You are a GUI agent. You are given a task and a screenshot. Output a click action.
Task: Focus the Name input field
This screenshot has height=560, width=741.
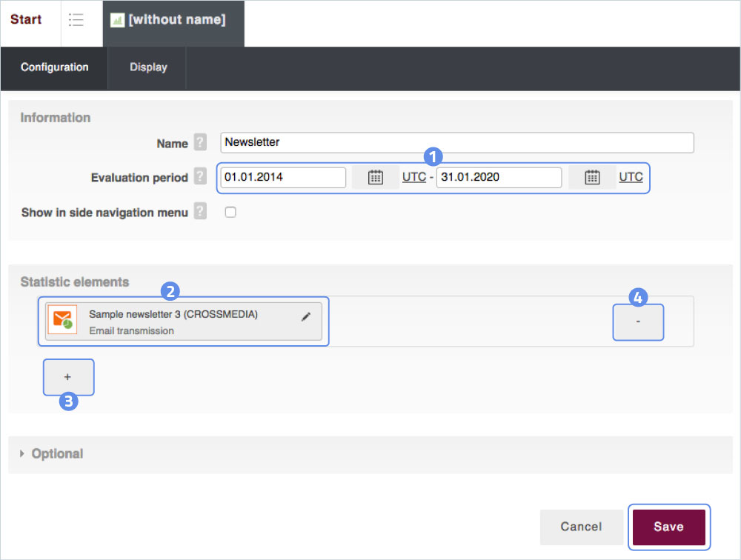[456, 142]
